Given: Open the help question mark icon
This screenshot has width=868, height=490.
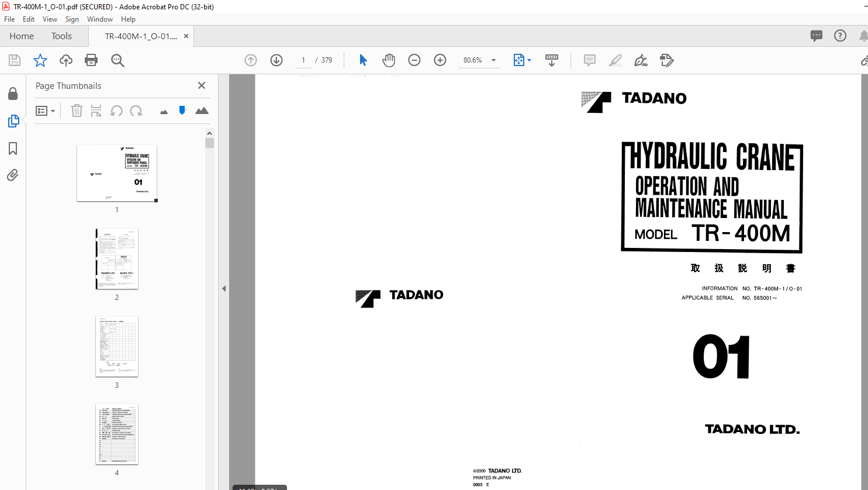Looking at the screenshot, I should (x=841, y=36).
